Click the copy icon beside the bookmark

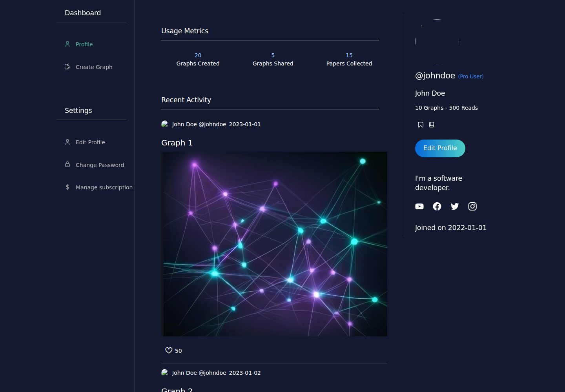(x=432, y=125)
